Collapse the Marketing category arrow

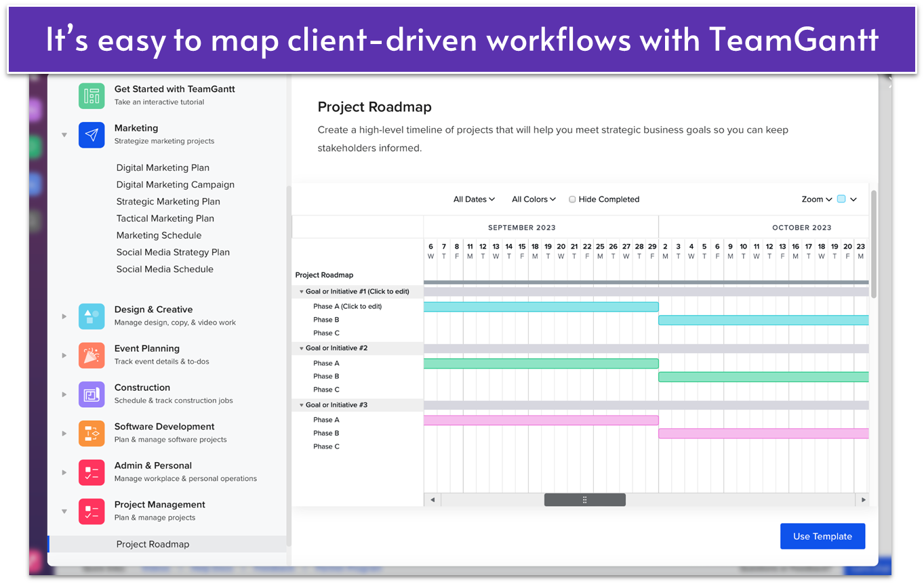pyautogui.click(x=64, y=135)
